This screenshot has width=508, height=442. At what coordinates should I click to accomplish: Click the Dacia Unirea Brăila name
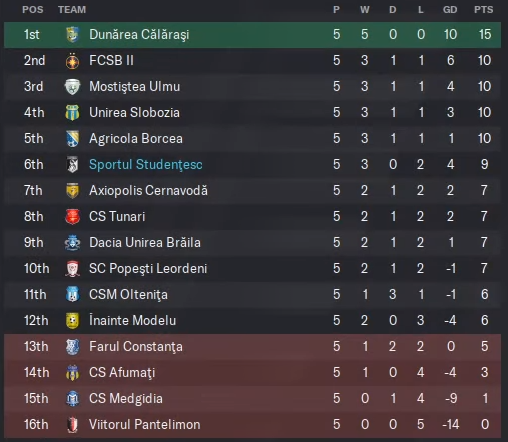point(145,242)
